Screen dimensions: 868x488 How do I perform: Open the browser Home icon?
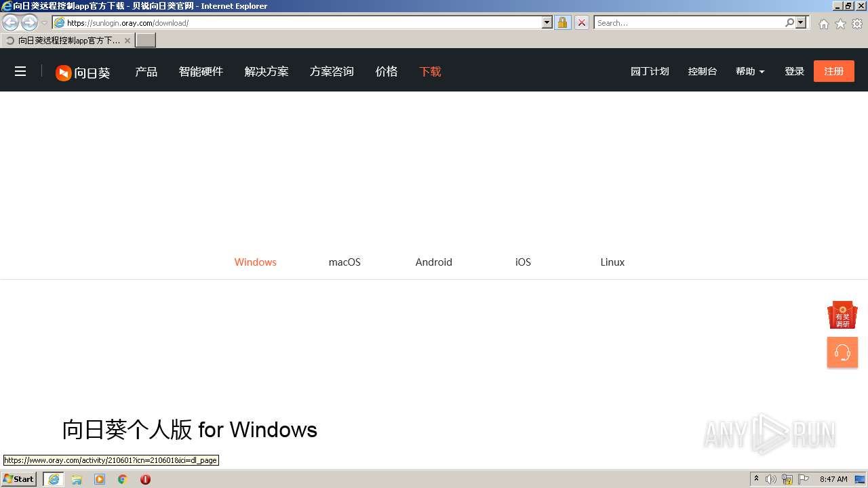coord(823,24)
